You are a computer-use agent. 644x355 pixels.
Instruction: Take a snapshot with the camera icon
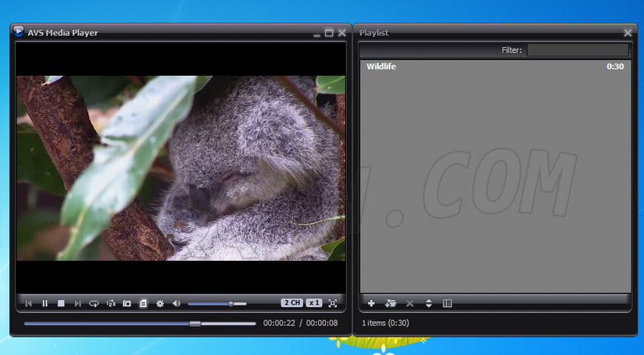point(127,304)
